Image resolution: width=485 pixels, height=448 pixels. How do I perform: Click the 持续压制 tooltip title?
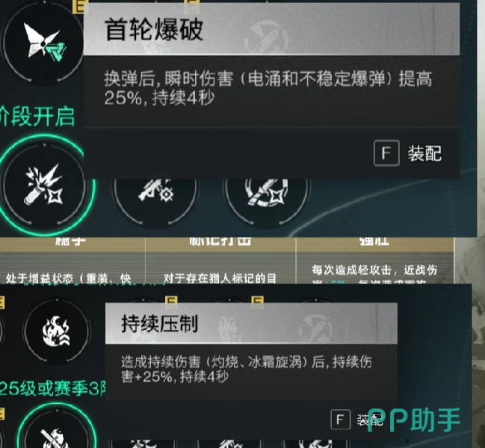(160, 324)
